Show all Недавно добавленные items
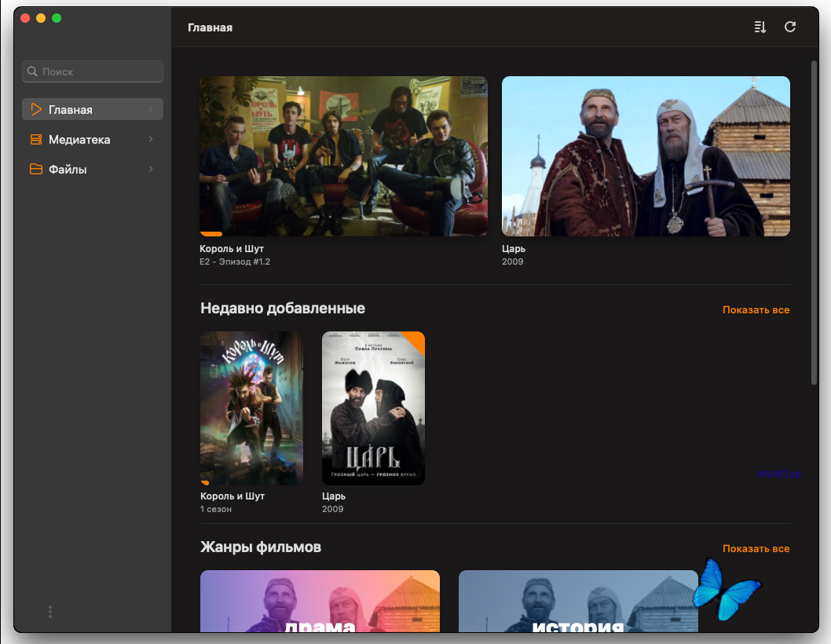The image size is (831, 644). [x=756, y=310]
